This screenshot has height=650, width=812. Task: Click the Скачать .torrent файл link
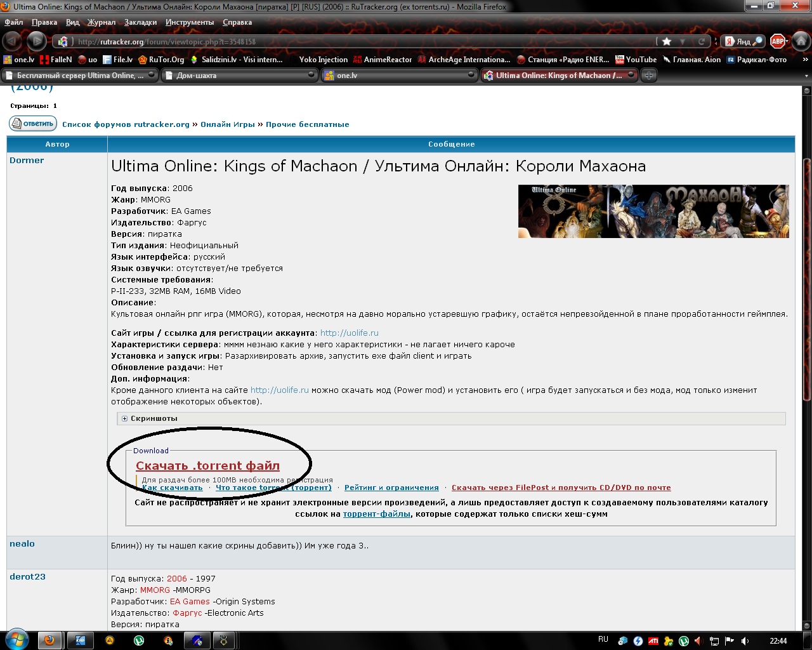point(207,466)
